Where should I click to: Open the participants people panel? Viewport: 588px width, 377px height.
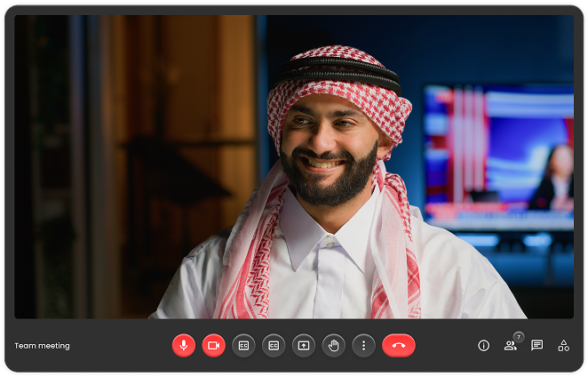tap(510, 345)
